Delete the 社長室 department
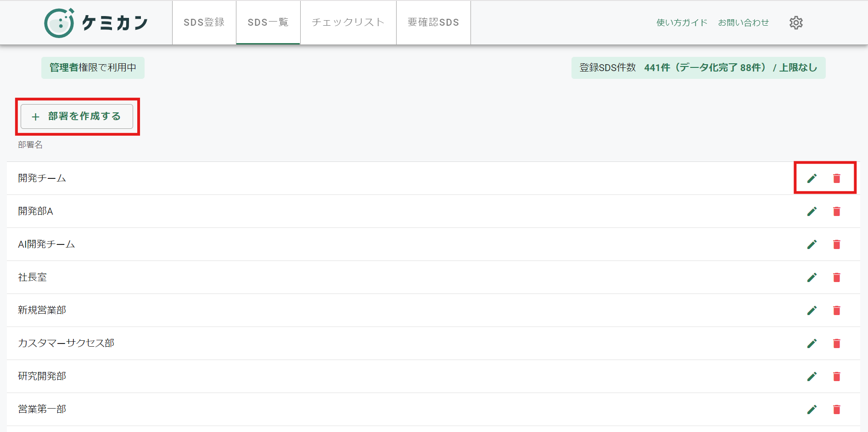Viewport: 868px width, 432px height. coord(837,277)
